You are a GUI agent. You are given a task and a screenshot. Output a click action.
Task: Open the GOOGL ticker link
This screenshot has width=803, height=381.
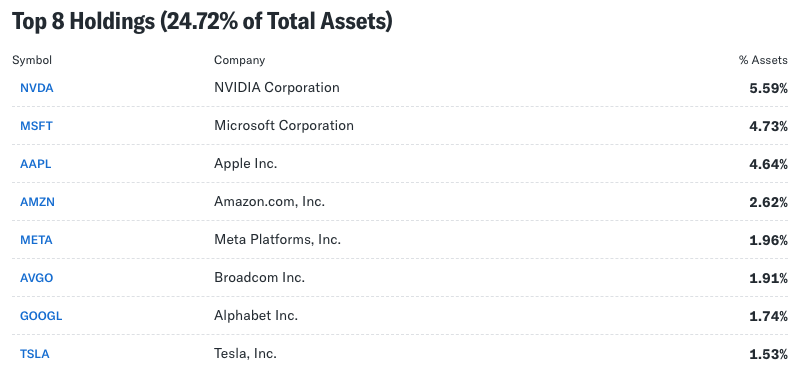coord(41,316)
